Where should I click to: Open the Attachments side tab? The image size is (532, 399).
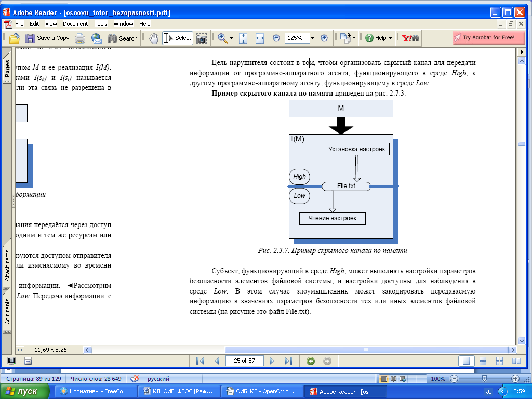coord(7,265)
